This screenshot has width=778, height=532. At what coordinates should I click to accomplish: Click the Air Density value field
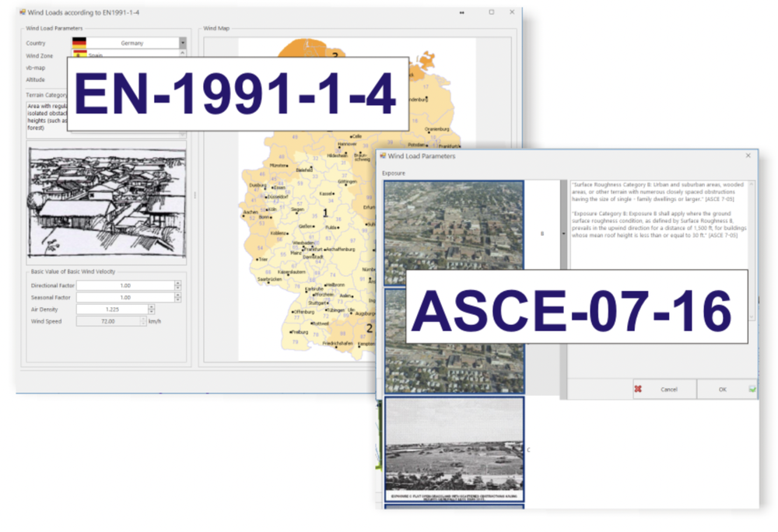(112, 310)
